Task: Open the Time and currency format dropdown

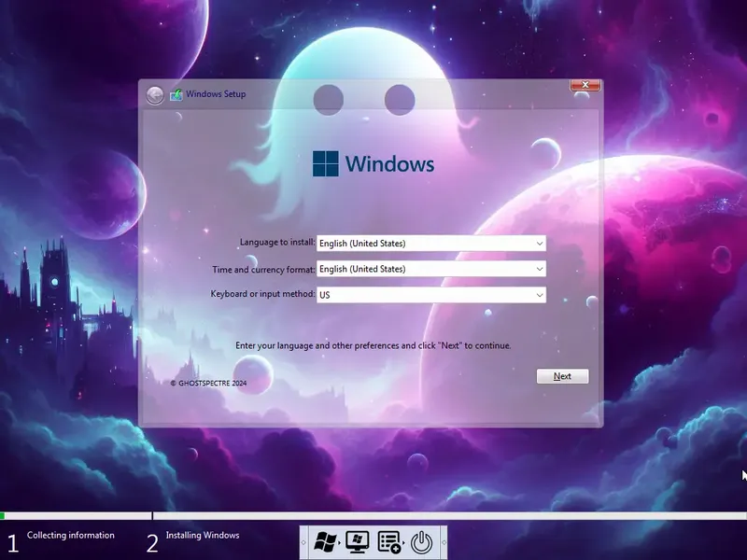Action: coord(540,269)
